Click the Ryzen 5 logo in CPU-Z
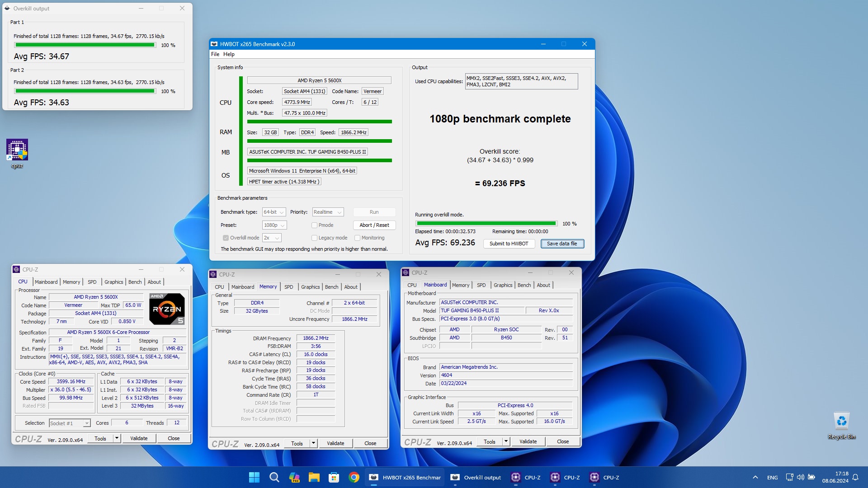868x488 pixels. pos(167,309)
